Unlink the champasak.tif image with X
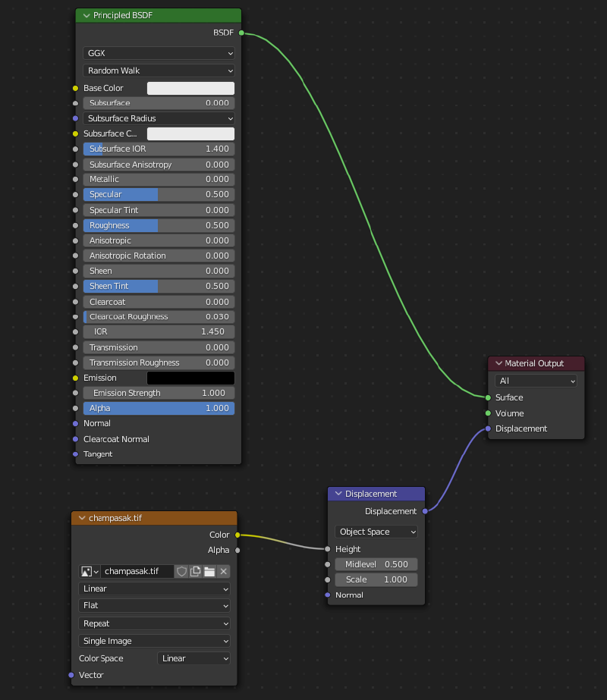The image size is (607, 700). click(x=224, y=571)
